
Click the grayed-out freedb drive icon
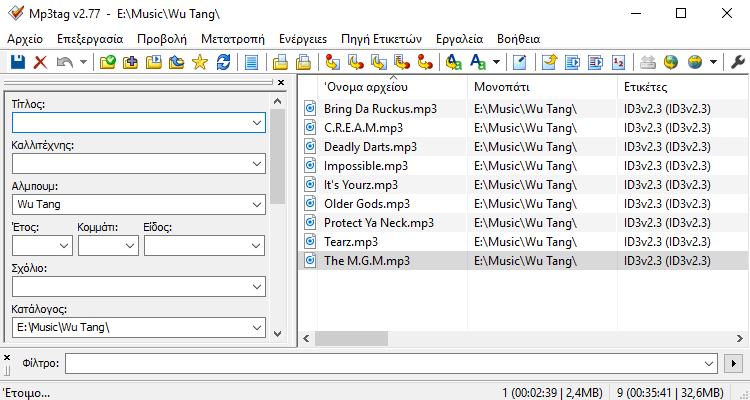coord(648,62)
